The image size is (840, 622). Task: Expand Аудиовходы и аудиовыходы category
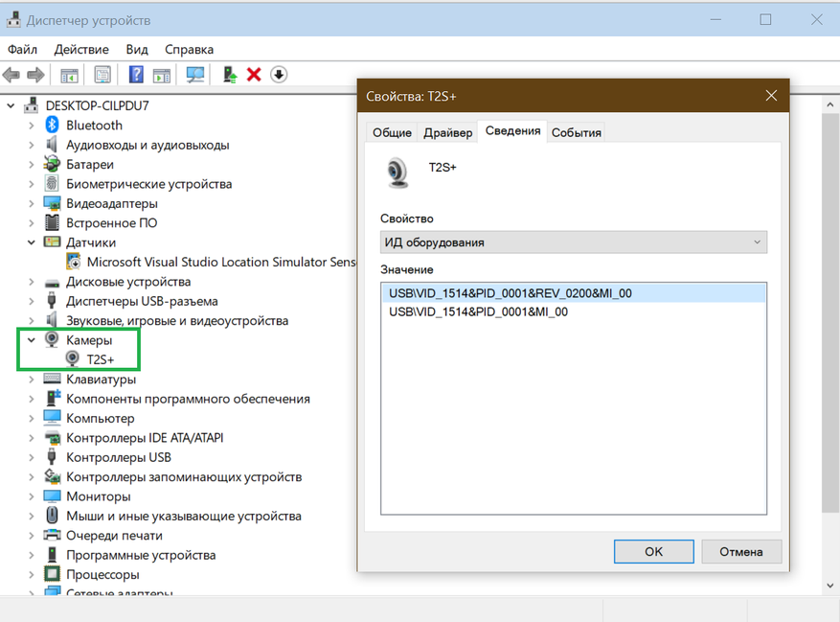tap(31, 145)
